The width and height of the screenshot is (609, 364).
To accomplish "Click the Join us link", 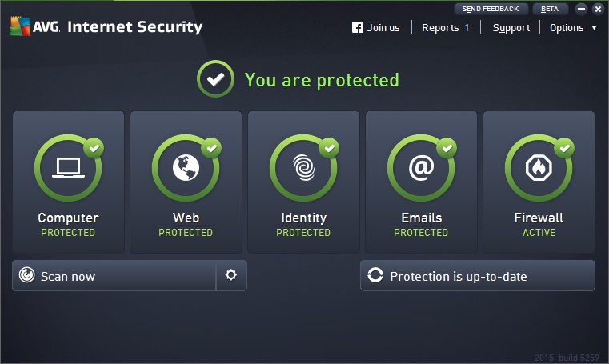I will [383, 27].
